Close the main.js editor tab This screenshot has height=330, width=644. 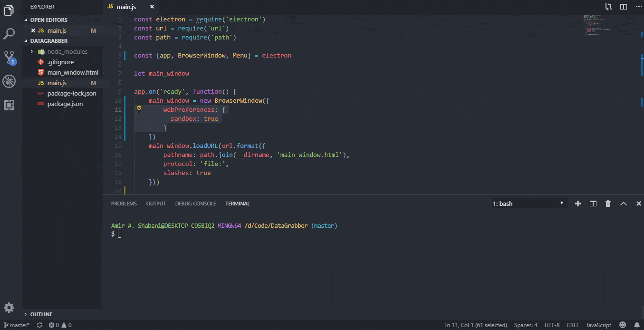(152, 7)
